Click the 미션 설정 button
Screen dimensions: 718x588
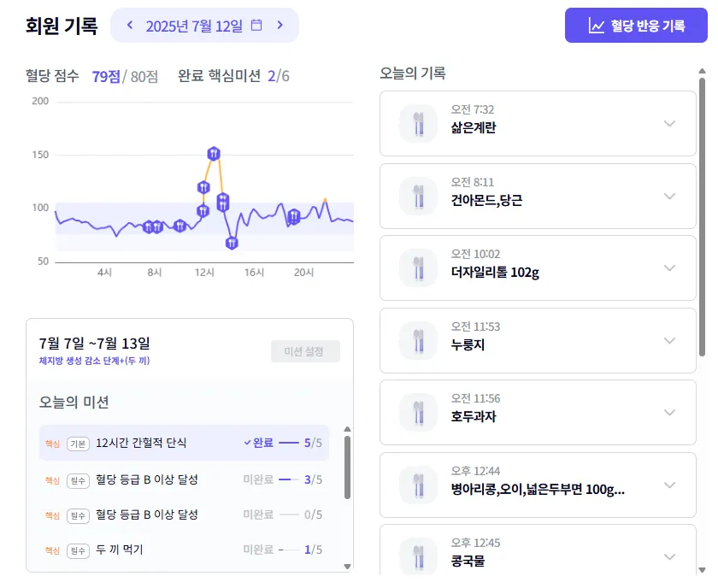click(x=305, y=351)
